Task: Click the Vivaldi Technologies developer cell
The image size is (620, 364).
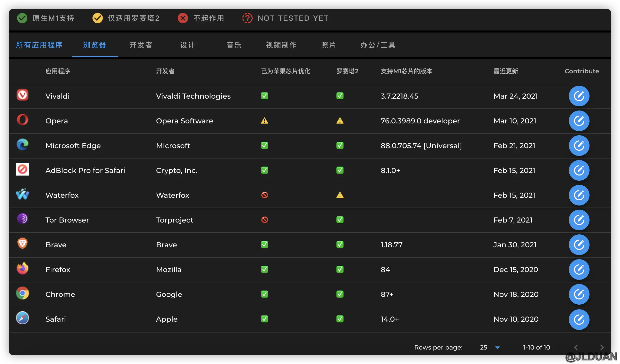Action: (x=193, y=96)
